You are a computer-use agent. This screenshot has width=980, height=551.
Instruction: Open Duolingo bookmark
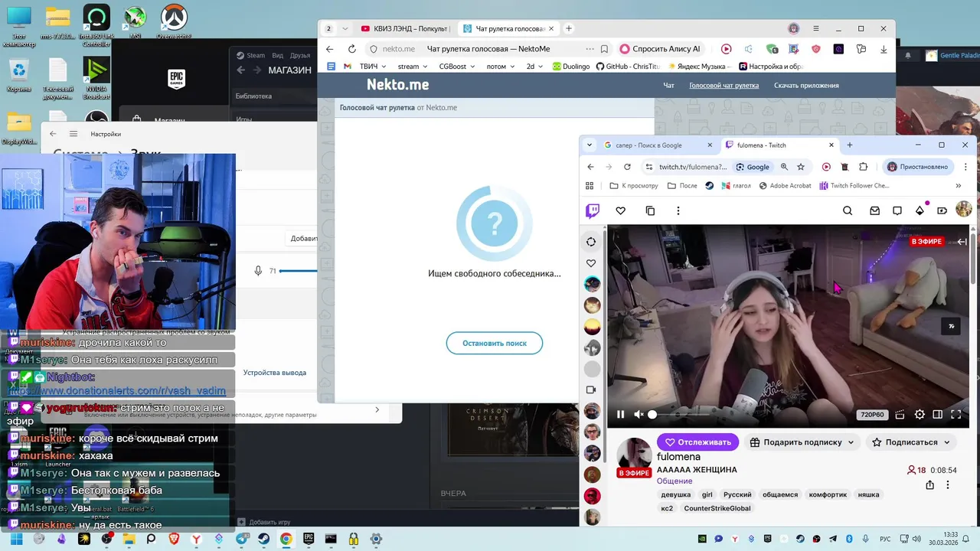[x=571, y=67]
